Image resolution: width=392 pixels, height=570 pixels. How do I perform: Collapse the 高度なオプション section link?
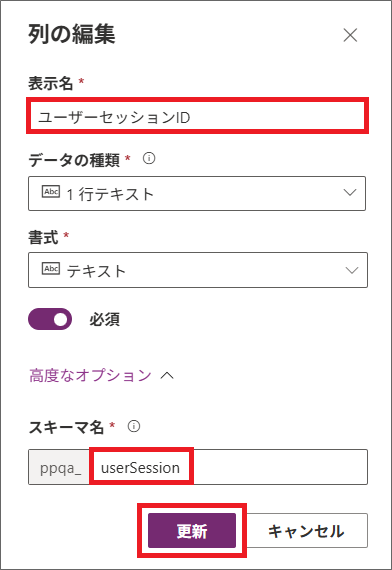91,375
